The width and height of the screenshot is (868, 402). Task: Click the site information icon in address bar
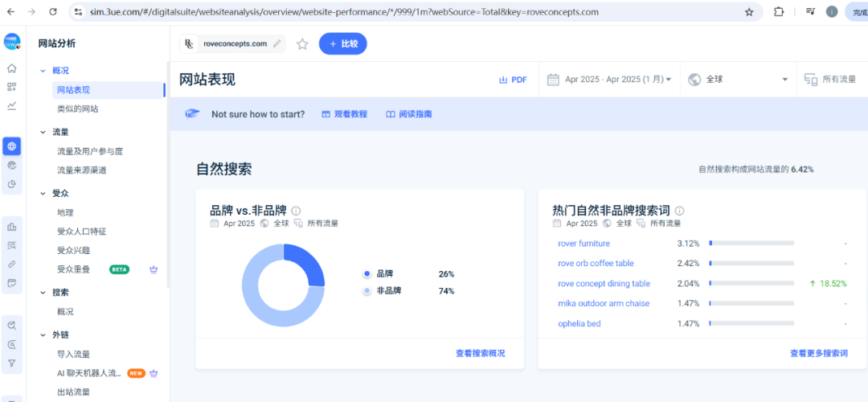point(78,11)
